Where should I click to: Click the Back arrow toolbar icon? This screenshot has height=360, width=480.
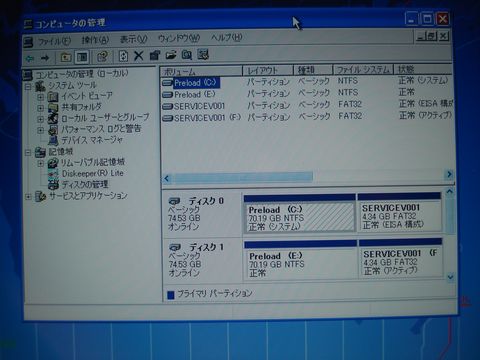pos(30,58)
